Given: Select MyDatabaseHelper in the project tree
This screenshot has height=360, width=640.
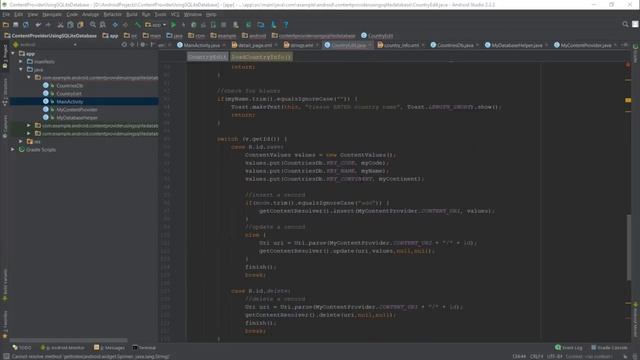Looking at the screenshot, I should (77, 118).
